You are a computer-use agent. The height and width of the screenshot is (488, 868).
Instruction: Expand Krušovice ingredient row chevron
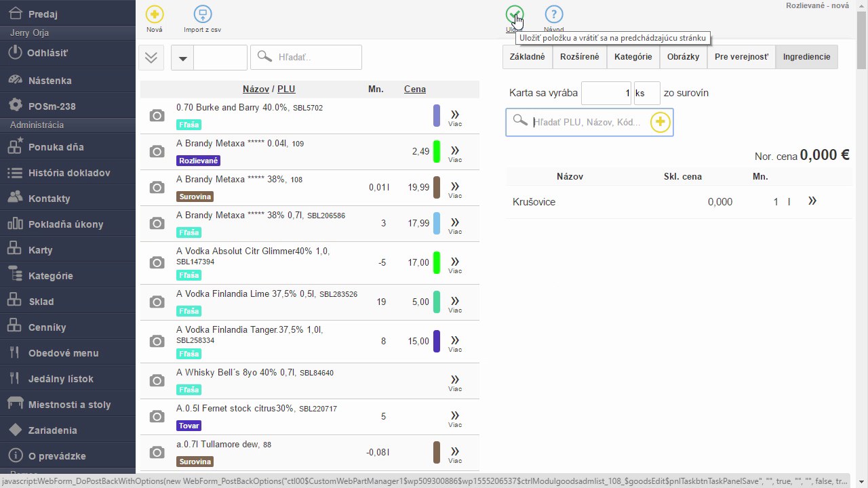[x=812, y=201]
